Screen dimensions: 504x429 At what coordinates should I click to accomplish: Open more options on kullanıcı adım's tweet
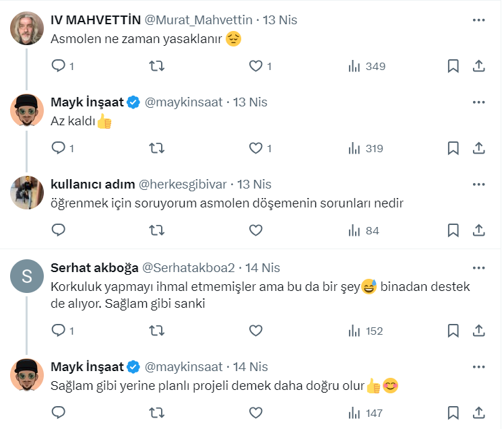tap(478, 184)
